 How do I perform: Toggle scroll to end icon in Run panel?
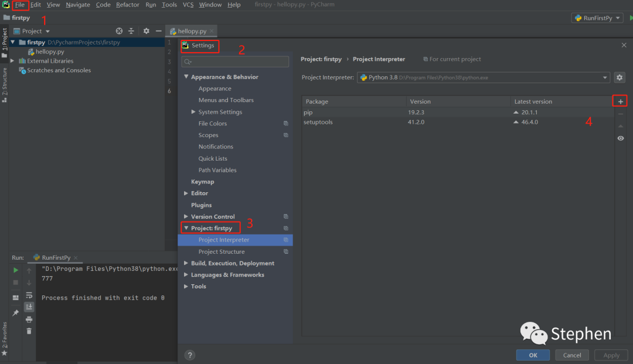pos(29,307)
